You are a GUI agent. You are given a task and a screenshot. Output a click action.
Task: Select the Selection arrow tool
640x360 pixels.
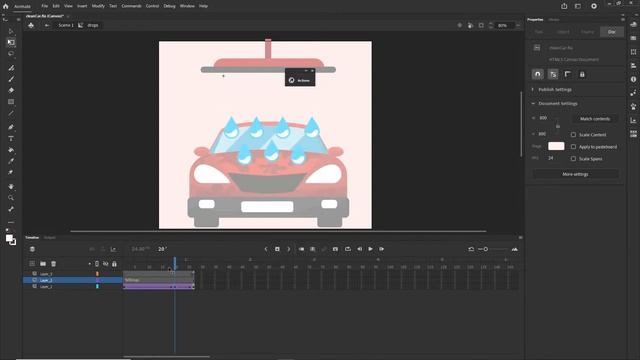tap(11, 31)
